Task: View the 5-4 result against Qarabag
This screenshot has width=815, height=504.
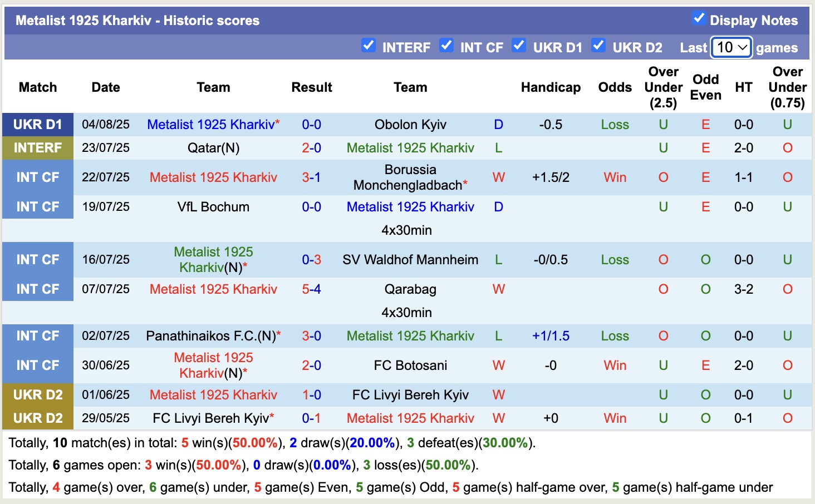Action: pyautogui.click(x=311, y=289)
